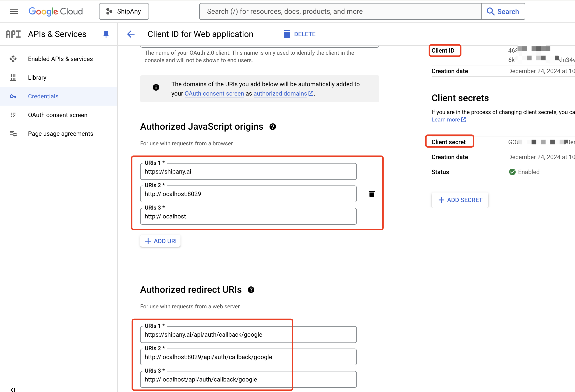Click the Client secrets heading

point(460,98)
